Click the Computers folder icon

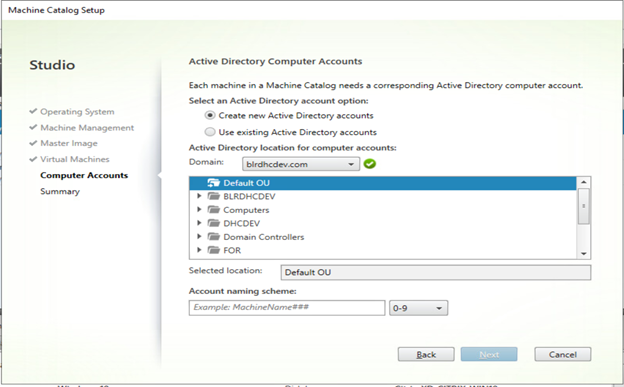click(214, 209)
